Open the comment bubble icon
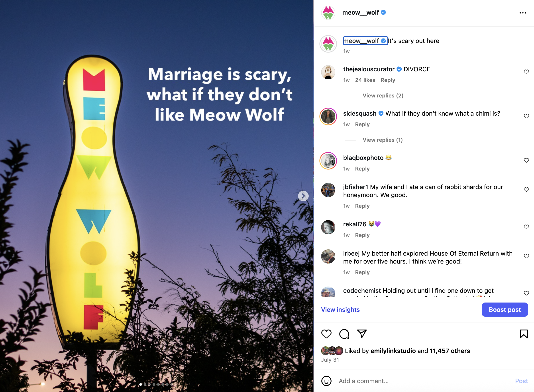This screenshot has width=534, height=392. (344, 334)
